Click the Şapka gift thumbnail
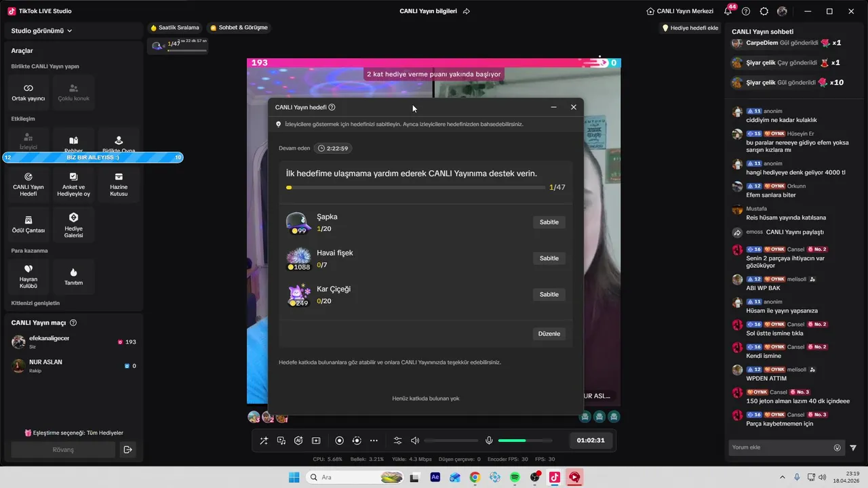868x488 pixels. pyautogui.click(x=298, y=223)
